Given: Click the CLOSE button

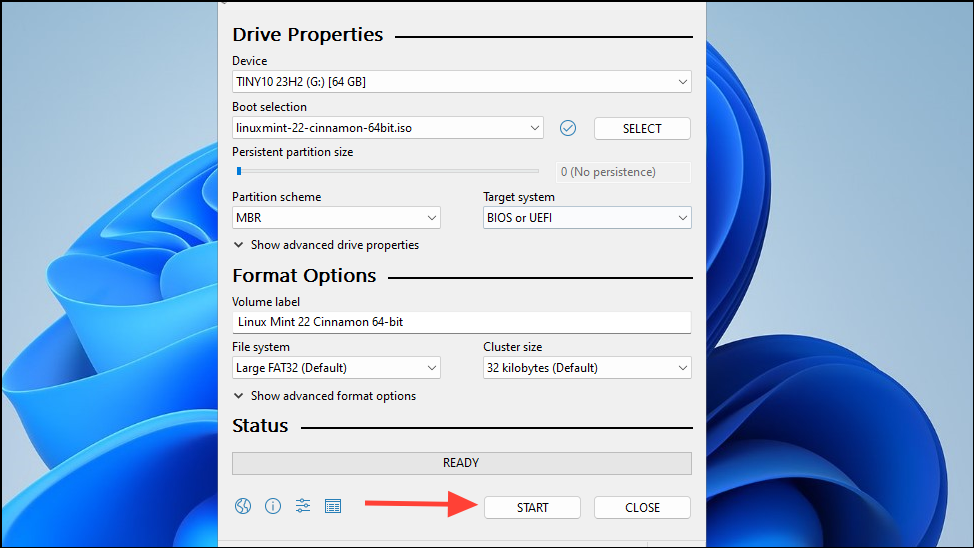Looking at the screenshot, I should (x=642, y=508).
